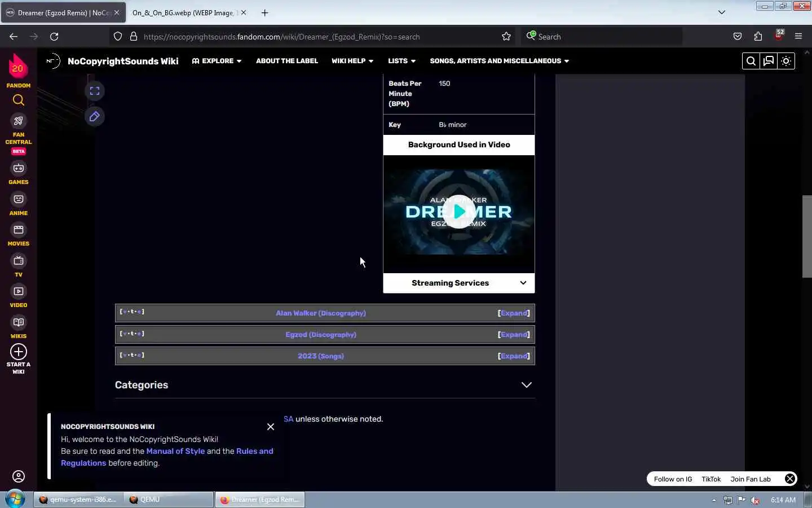Switch to Dreamer (Egzod Remix) tab
This screenshot has width=812, height=508.
[62, 12]
